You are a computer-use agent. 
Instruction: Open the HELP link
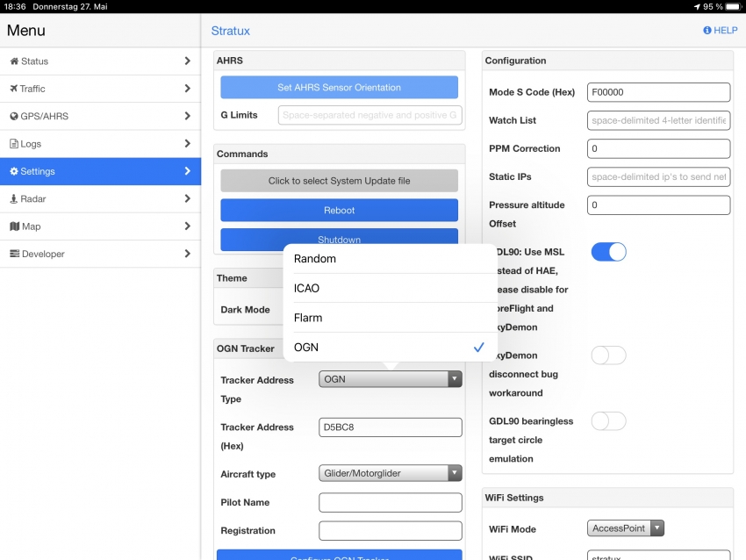[721, 31]
